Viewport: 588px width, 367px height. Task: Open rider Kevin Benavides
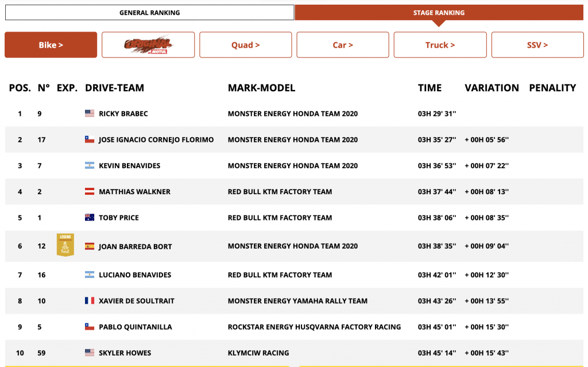coord(129,165)
